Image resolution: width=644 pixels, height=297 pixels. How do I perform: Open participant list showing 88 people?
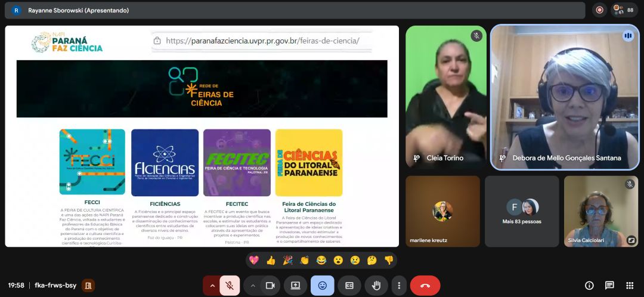pos(625,10)
